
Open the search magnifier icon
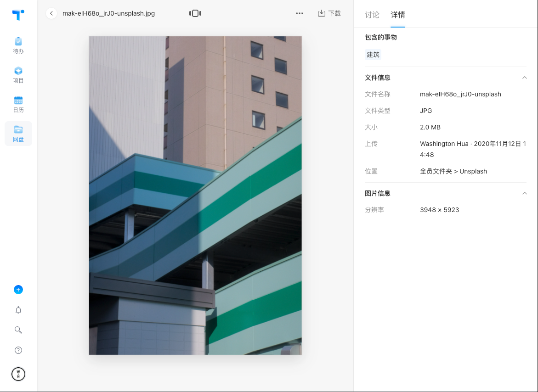click(x=18, y=330)
